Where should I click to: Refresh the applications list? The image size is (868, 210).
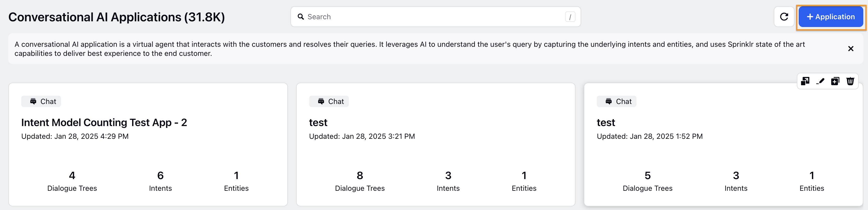784,17
